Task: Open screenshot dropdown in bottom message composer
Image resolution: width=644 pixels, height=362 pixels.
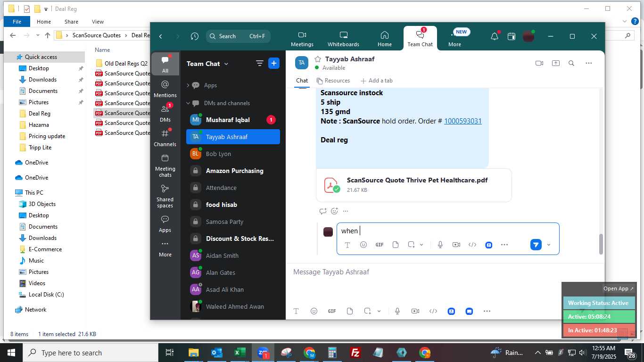Action: [x=379, y=311]
